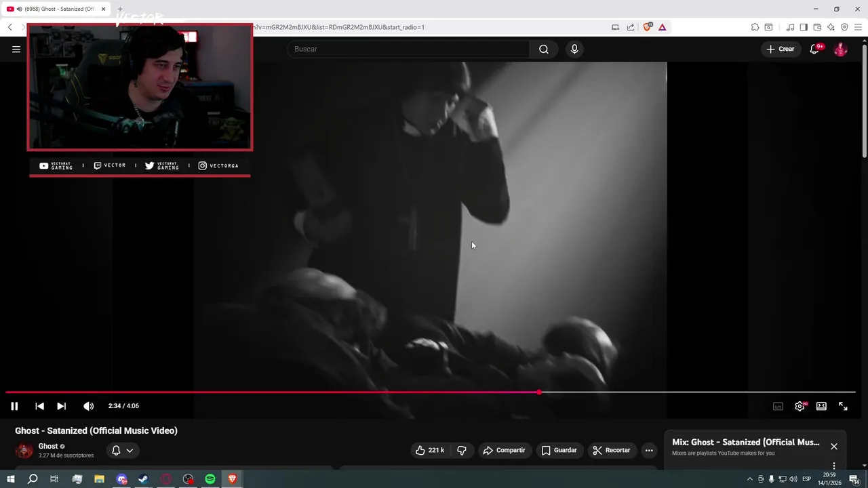
Task: Open the browser main menu
Action: pos(858,27)
